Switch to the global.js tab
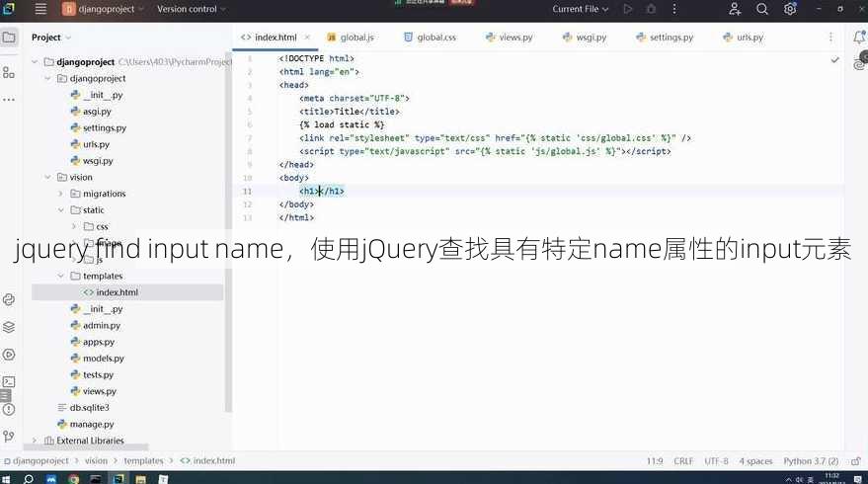The image size is (868, 484). click(x=351, y=38)
